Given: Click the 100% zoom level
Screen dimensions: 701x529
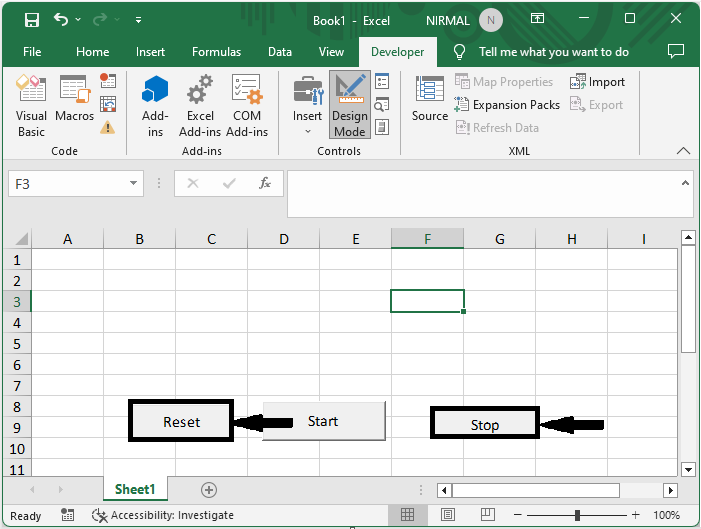Looking at the screenshot, I should (666, 515).
